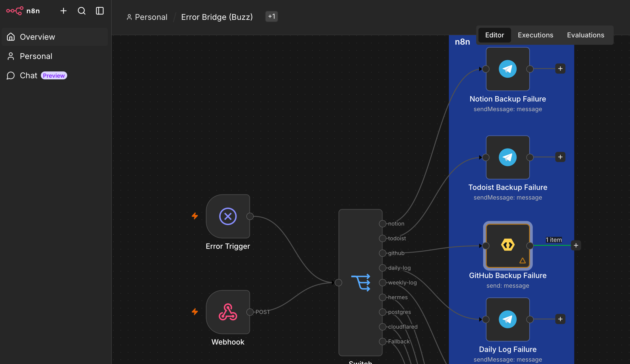
Task: Open Chat Preview in the sidebar
Action: point(55,75)
